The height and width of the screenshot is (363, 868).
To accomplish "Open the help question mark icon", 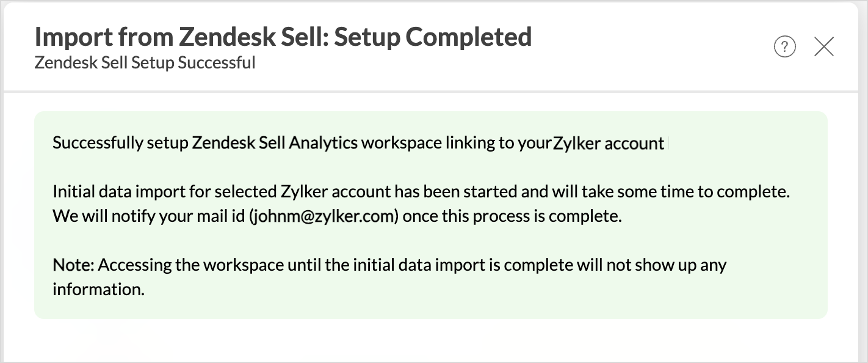I will (x=784, y=46).
